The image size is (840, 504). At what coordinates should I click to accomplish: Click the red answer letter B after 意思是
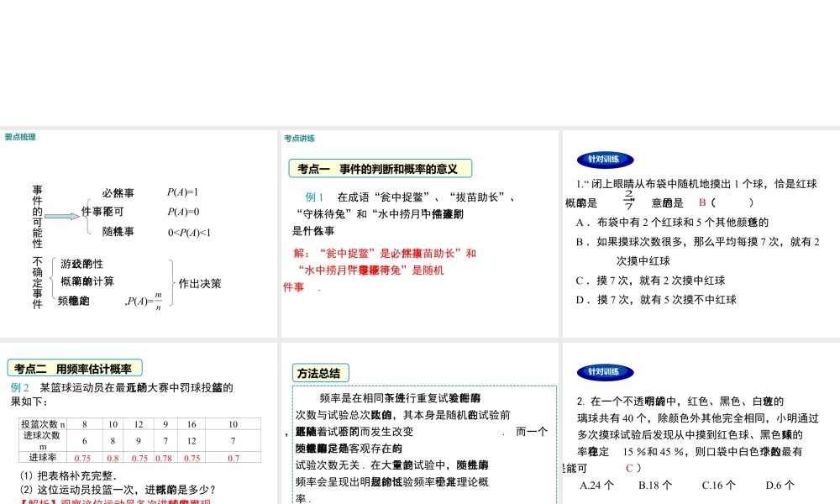point(701,202)
